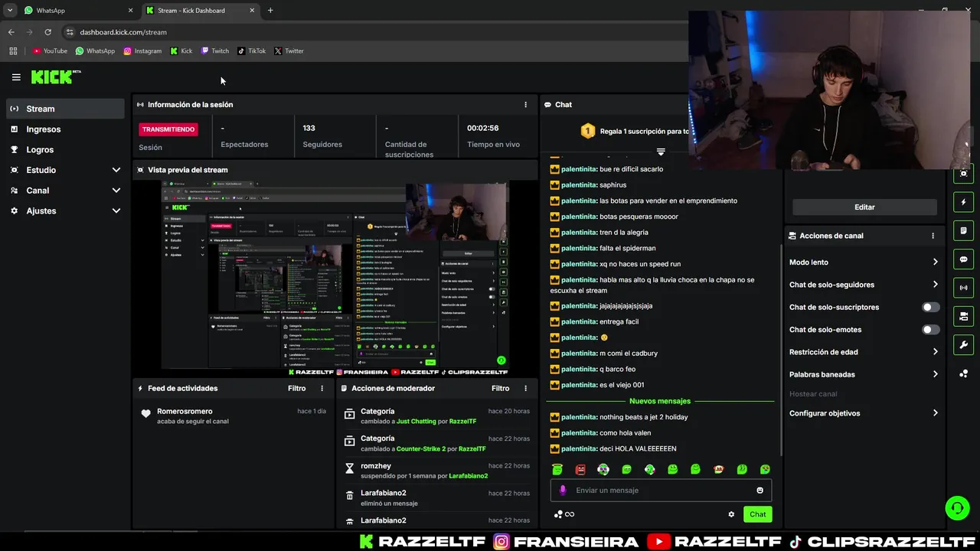The height and width of the screenshot is (551, 980).
Task: Select the red angry emote
Action: (x=580, y=470)
